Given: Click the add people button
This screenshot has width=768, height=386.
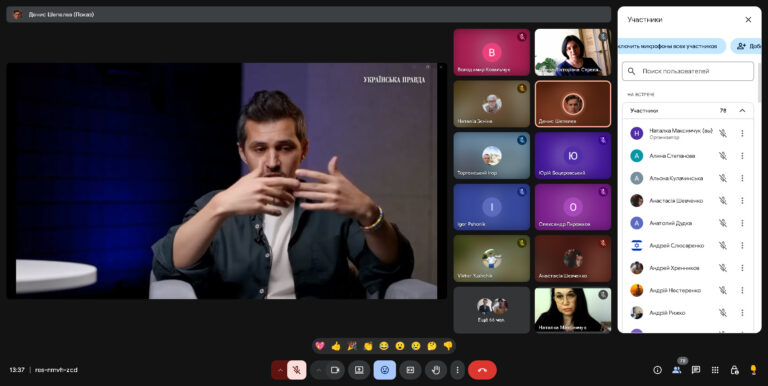Looking at the screenshot, I should pos(746,46).
